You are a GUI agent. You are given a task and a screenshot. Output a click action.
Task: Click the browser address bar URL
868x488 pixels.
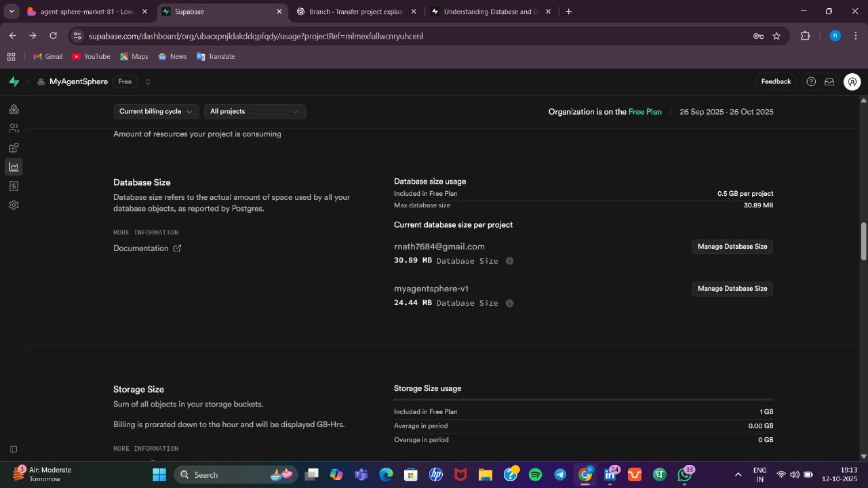pyautogui.click(x=256, y=36)
